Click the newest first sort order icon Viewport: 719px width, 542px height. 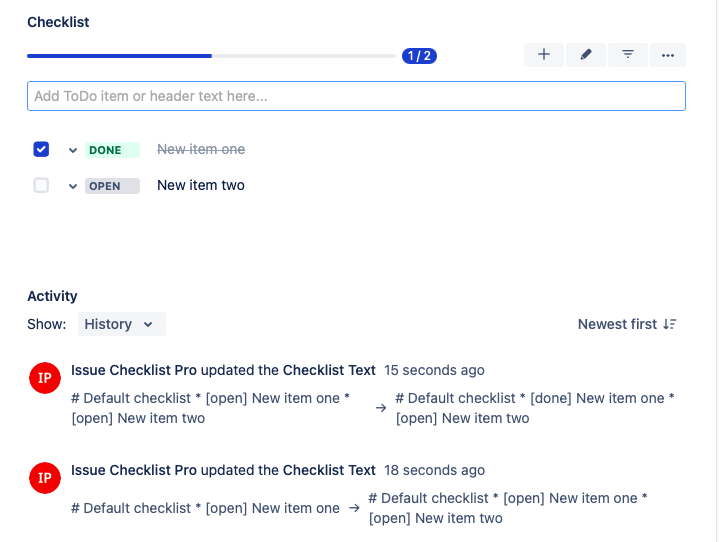[x=670, y=324]
